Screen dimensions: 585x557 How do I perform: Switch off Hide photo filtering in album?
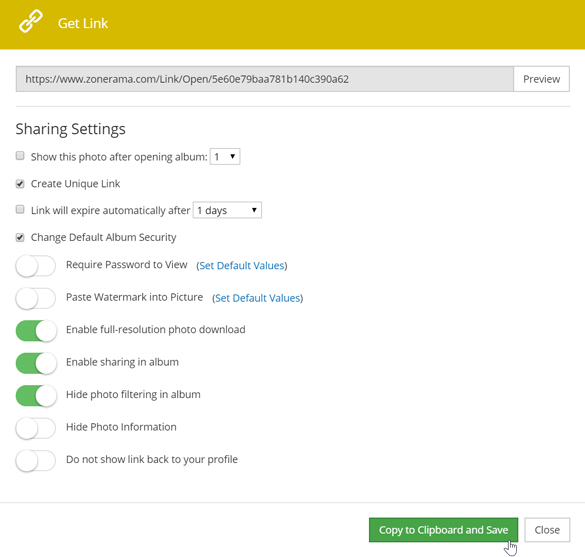click(x=36, y=395)
